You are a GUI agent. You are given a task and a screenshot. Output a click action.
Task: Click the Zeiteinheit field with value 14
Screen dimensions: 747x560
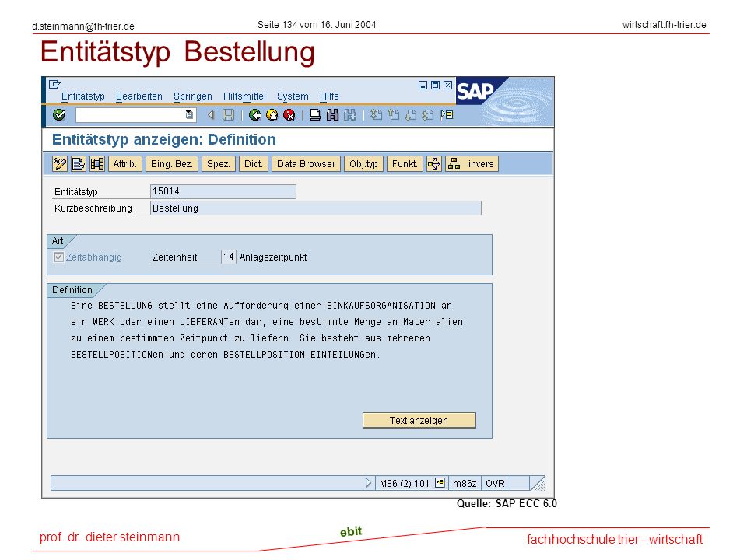[x=229, y=257]
